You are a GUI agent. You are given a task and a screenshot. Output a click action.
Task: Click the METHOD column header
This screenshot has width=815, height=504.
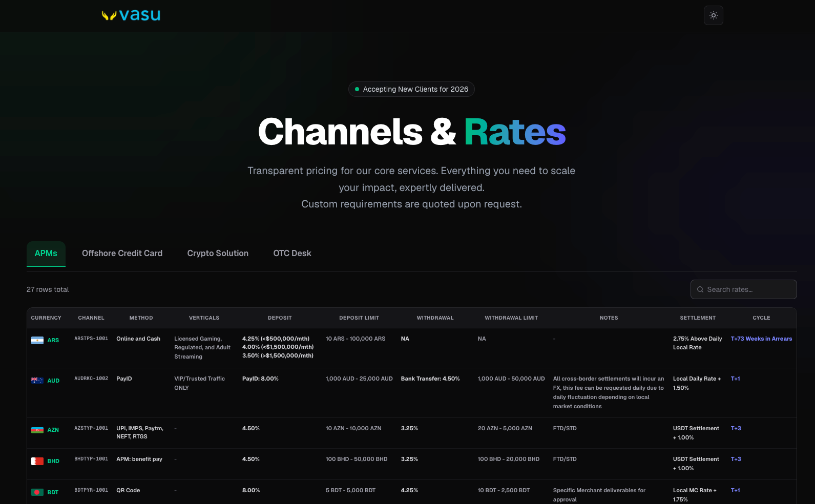pos(141,318)
